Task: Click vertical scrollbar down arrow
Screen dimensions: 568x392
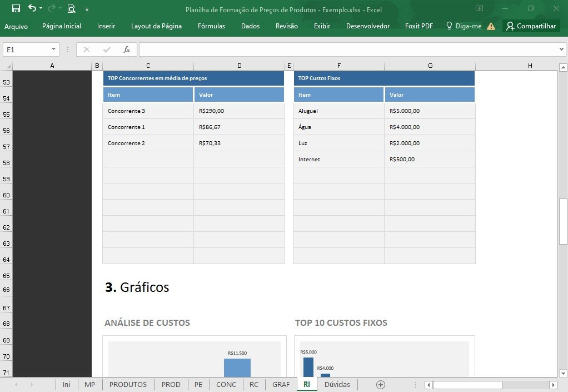Action: 562,373
